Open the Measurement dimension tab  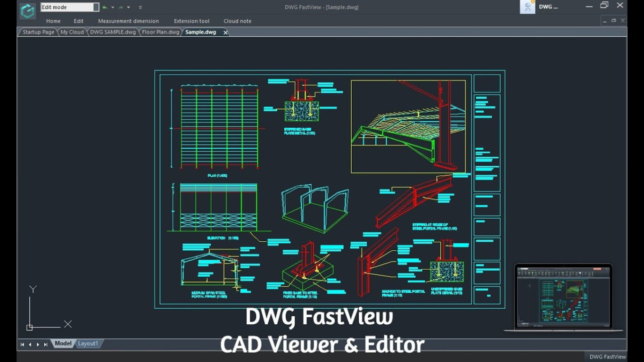(128, 21)
